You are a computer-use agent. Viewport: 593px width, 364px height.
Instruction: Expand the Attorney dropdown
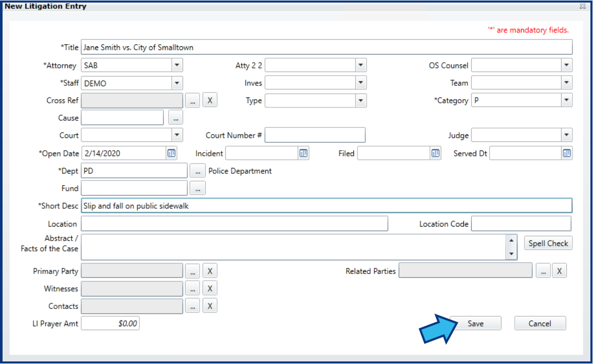pyautogui.click(x=176, y=65)
